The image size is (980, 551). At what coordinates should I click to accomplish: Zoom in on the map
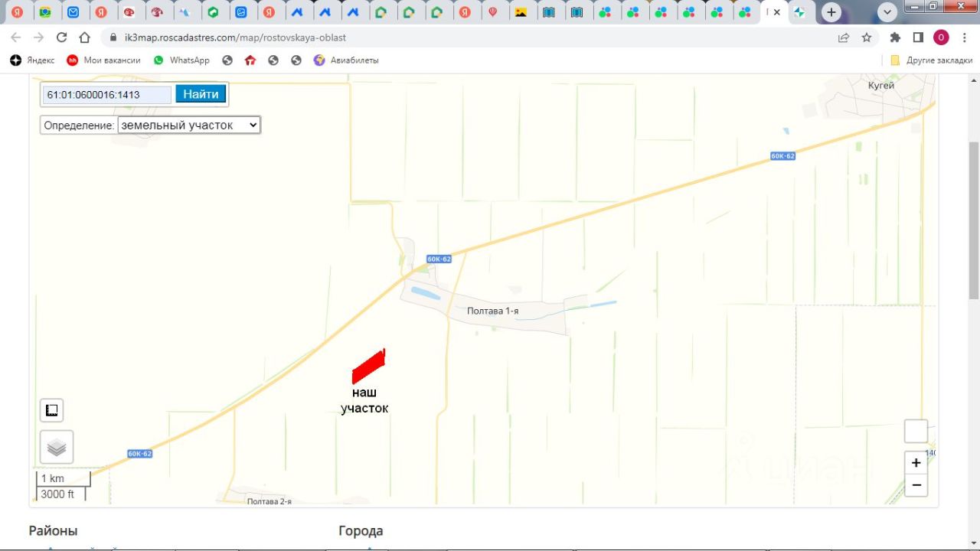click(916, 463)
